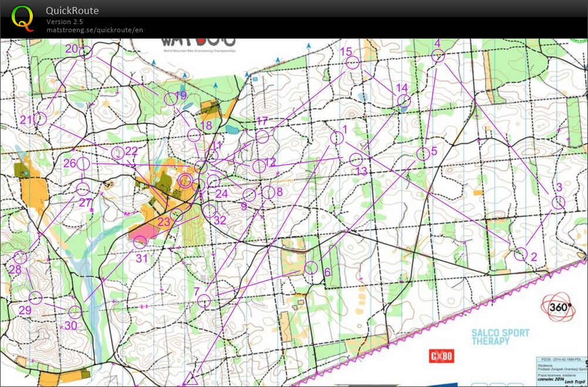The image size is (588, 387).
Task: Select control 28 on the map's left edge
Action: [x=21, y=259]
